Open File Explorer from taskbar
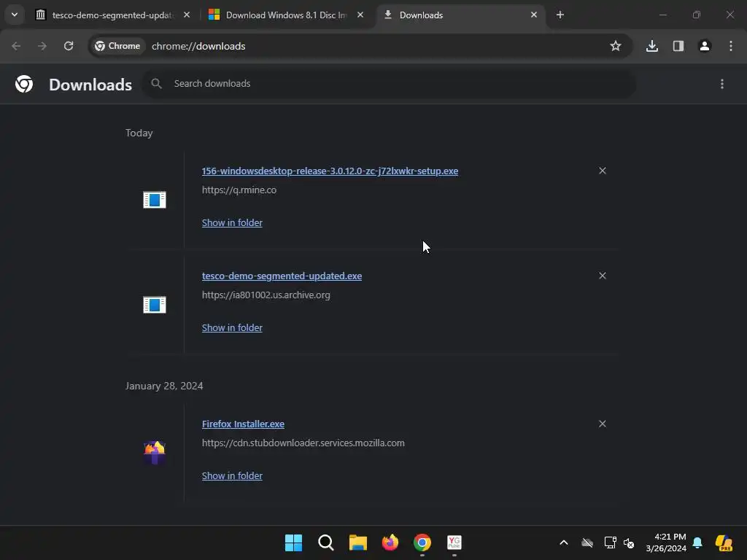This screenshot has width=747, height=560. (x=357, y=542)
